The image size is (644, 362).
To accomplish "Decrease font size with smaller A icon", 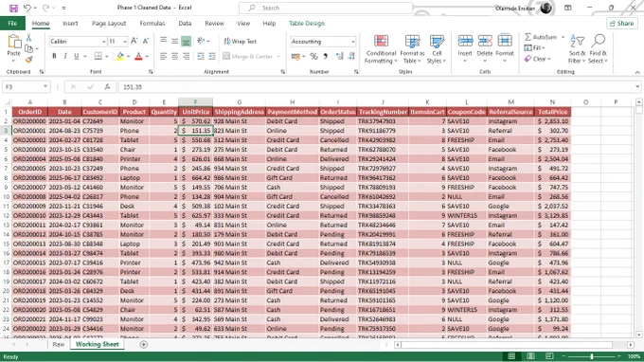I will click(x=146, y=41).
